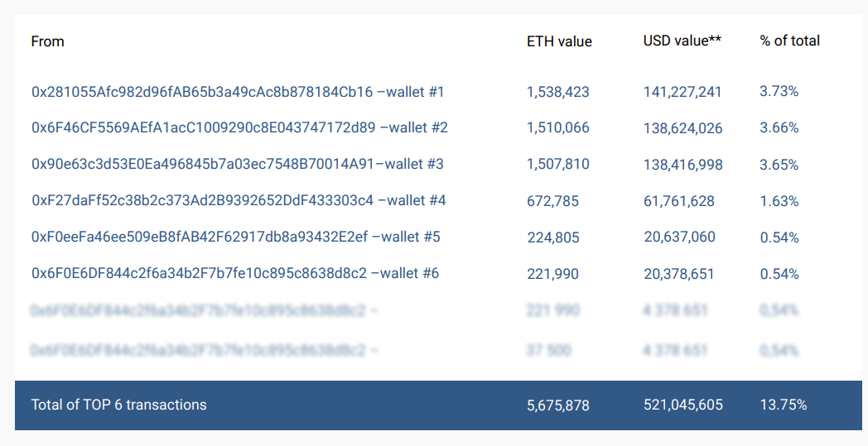Select total ETH value 5,675,878
The height and width of the screenshot is (446, 868).
[558, 405]
